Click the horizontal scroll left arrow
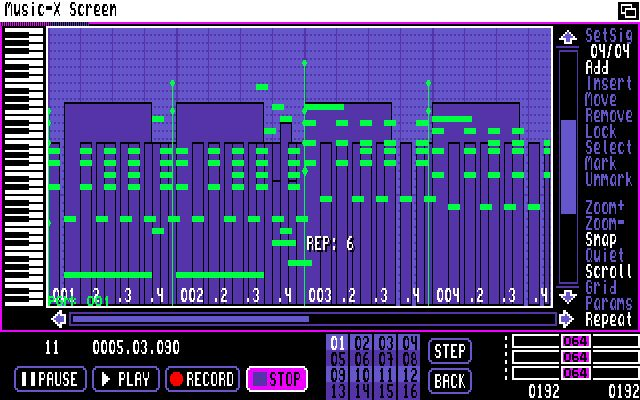640x400 pixels. pyautogui.click(x=59, y=319)
